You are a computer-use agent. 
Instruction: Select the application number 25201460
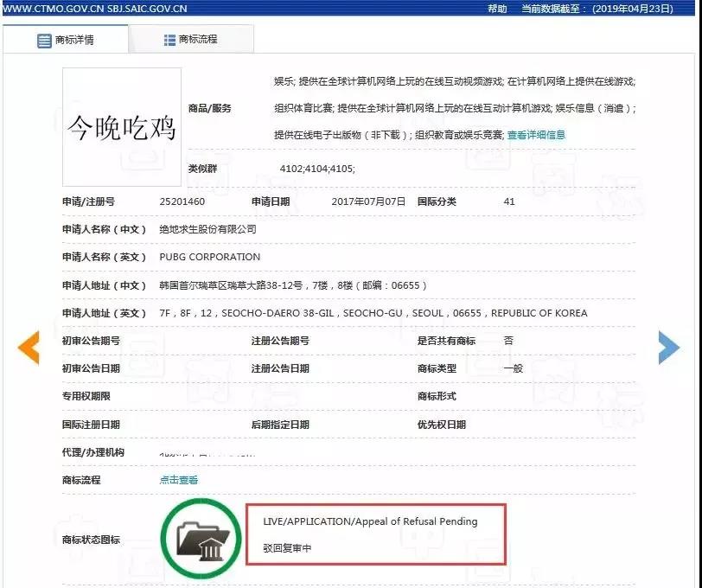[182, 201]
